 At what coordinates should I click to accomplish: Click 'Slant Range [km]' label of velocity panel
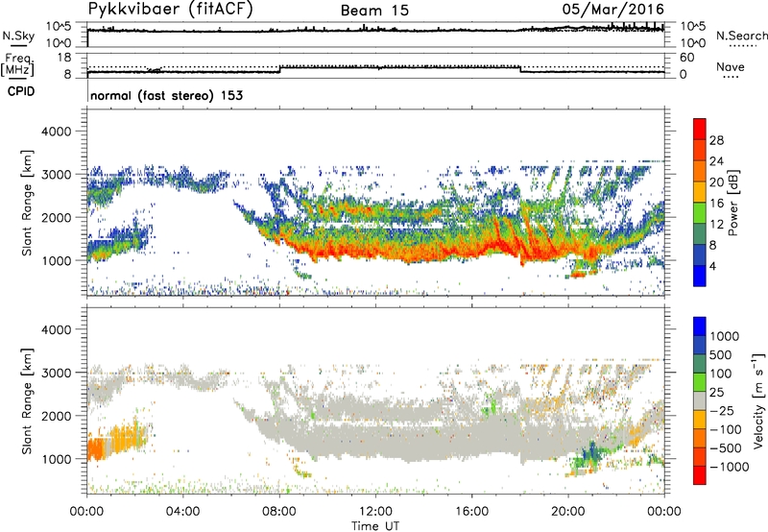(27, 400)
